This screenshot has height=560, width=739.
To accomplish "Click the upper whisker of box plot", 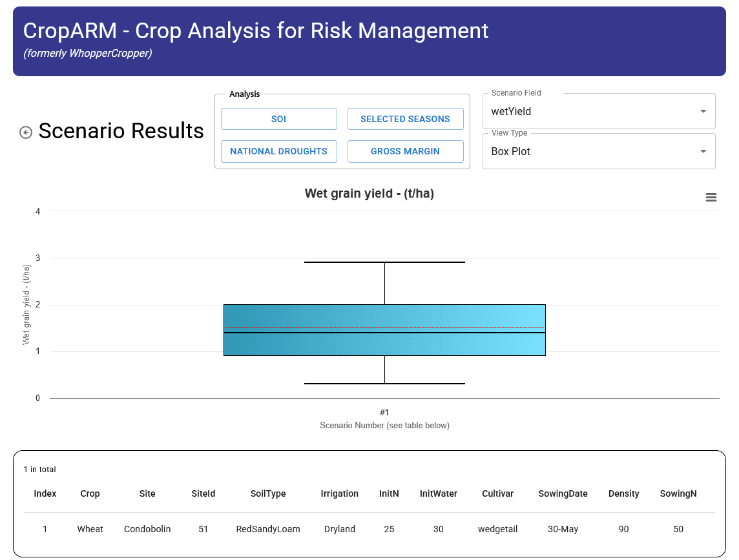I will pos(384,262).
